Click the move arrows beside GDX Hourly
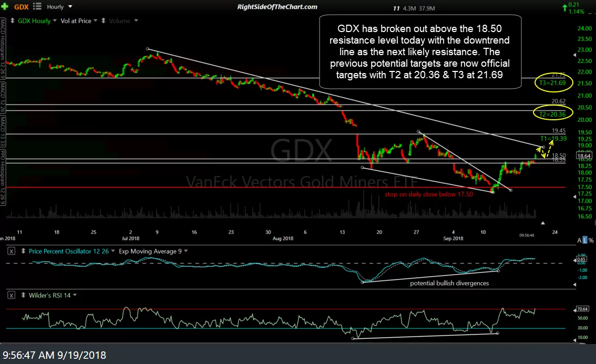Screen dimensions: 596x364 (x=12, y=20)
